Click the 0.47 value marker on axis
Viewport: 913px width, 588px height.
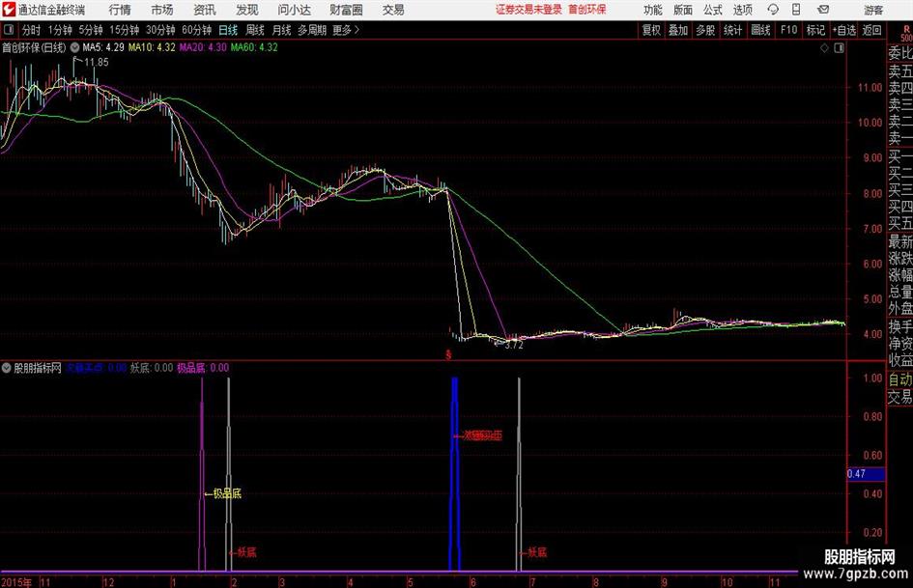point(866,474)
